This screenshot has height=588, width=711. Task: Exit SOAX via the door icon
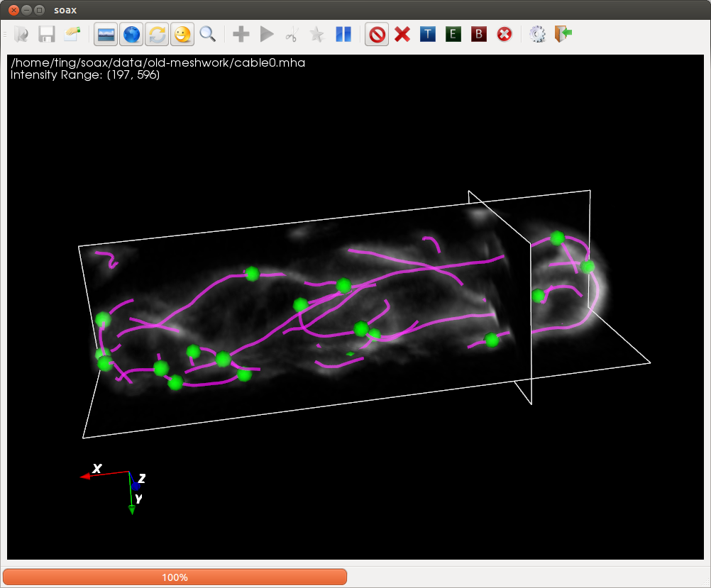point(563,34)
